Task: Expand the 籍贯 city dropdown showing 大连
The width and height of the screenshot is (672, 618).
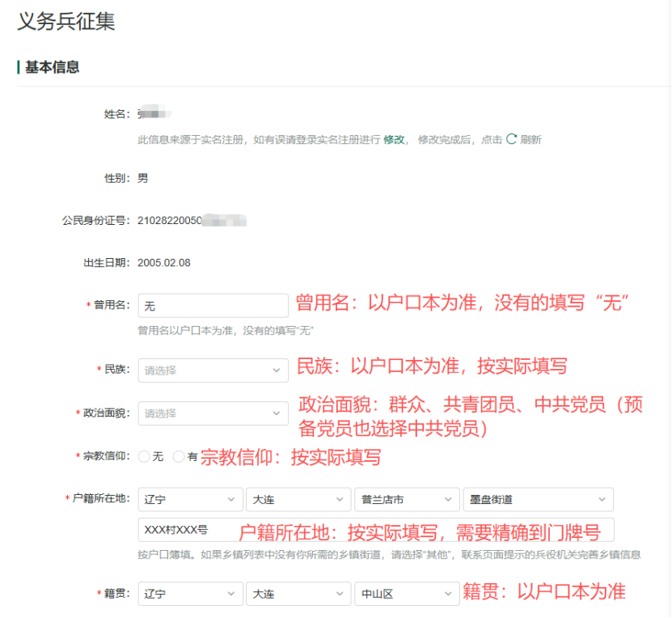Action: click(x=298, y=594)
